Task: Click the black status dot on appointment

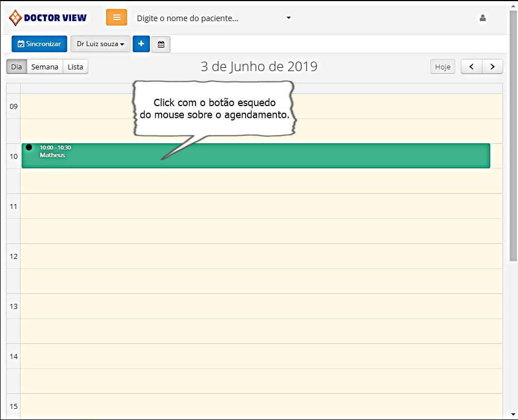Action: (29, 147)
